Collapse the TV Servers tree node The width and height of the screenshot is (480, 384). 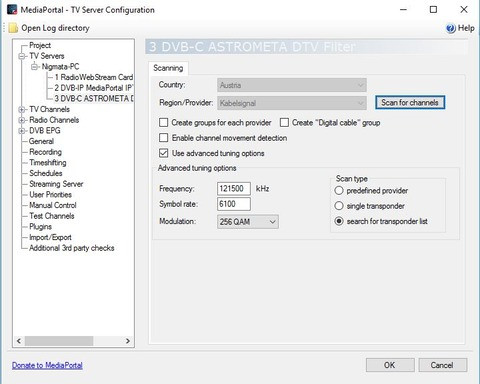coord(22,56)
